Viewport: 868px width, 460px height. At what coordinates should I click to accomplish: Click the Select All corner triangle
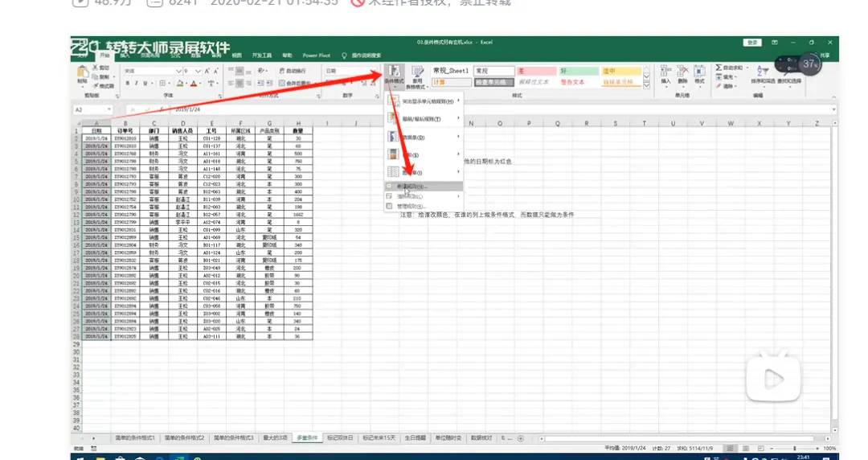(77, 123)
